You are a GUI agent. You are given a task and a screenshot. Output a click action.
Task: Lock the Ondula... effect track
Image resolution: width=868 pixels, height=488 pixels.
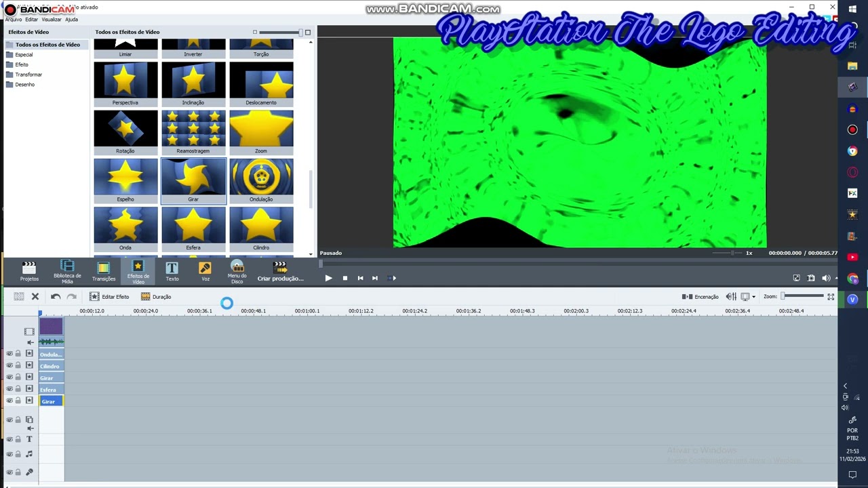pos(18,354)
